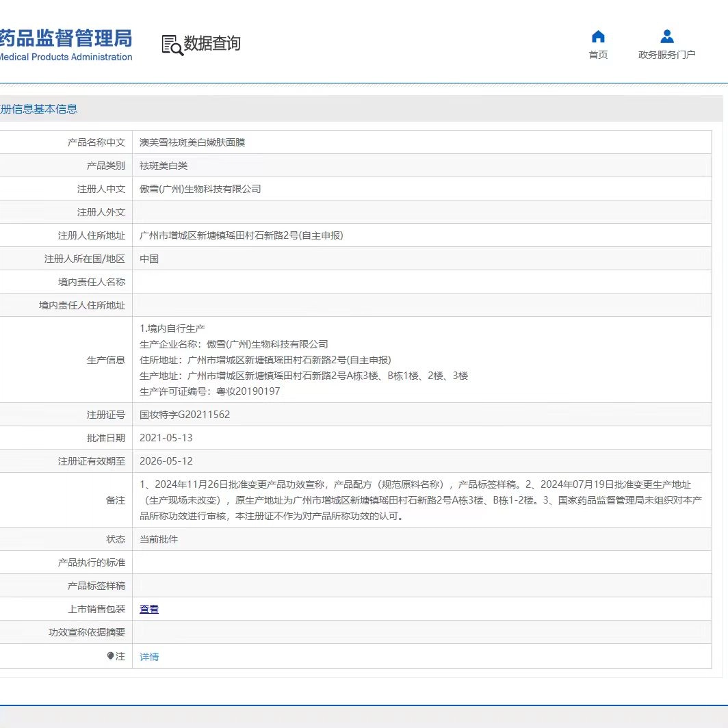Screen dimensions: 728x728
Task: Click the 注册信息基本信息 section header
Action: (38, 109)
